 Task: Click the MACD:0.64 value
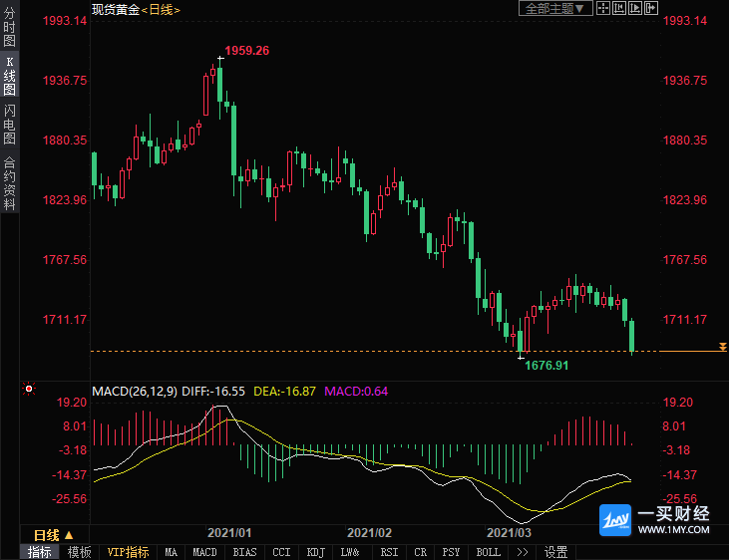click(356, 392)
